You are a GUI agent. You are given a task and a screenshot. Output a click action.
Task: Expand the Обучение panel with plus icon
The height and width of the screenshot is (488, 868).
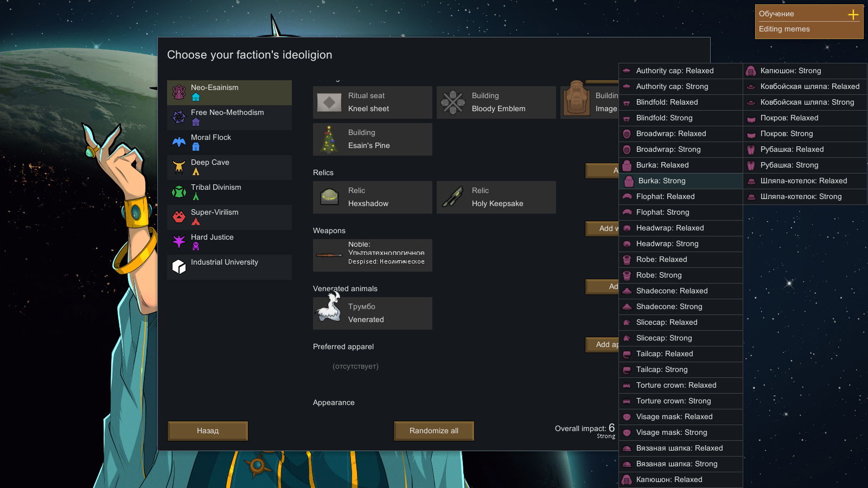(853, 14)
